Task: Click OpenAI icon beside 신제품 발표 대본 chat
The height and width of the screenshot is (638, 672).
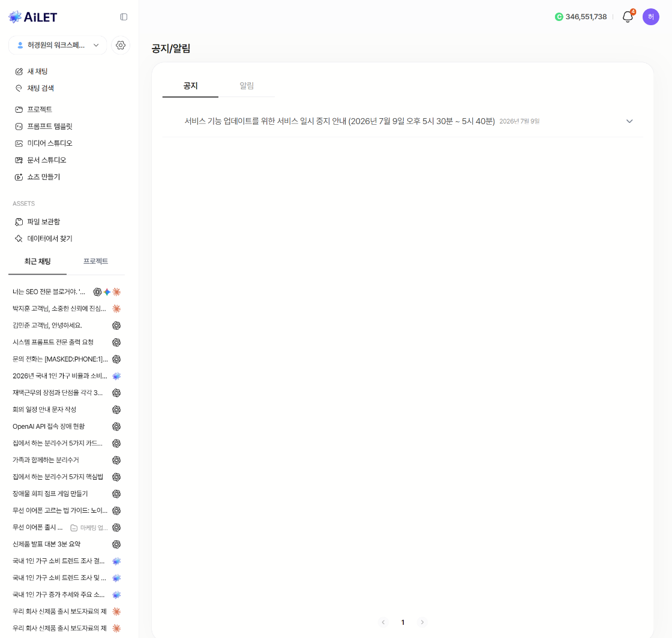Action: pyautogui.click(x=116, y=544)
